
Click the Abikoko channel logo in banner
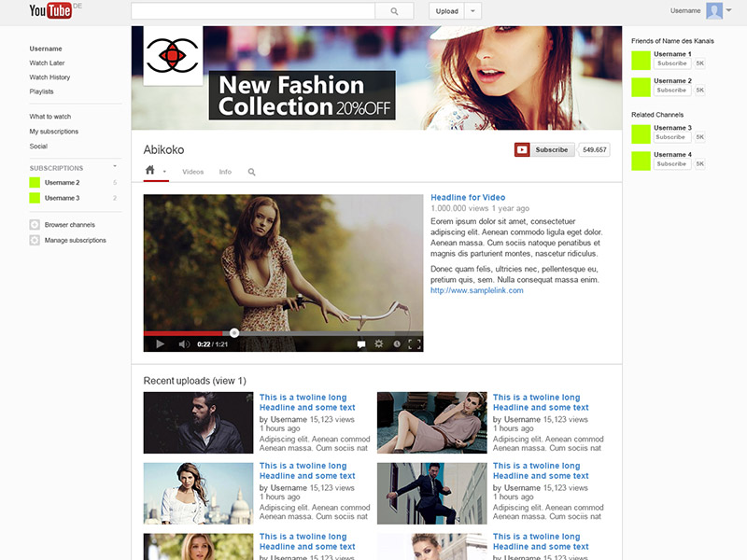pos(173,56)
